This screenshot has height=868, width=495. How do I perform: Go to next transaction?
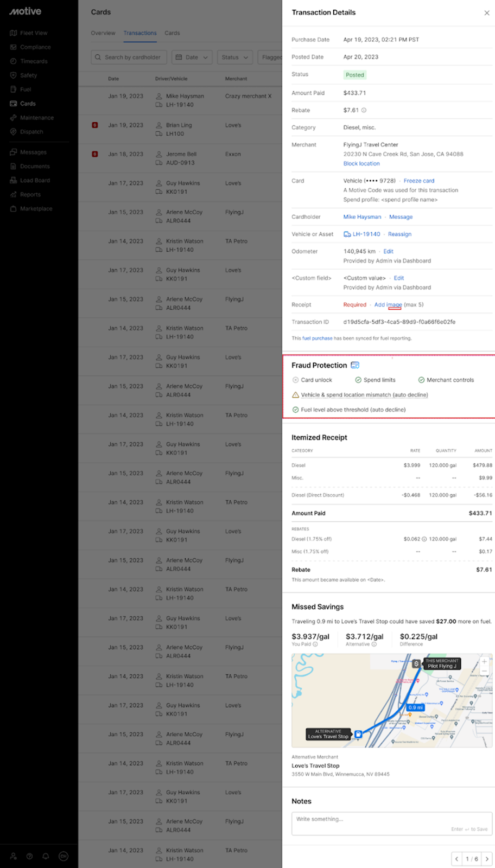tap(487, 859)
